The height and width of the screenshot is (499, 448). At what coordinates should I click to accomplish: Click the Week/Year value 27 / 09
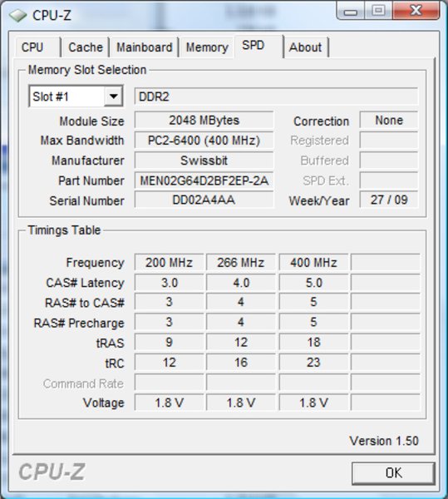[388, 200]
